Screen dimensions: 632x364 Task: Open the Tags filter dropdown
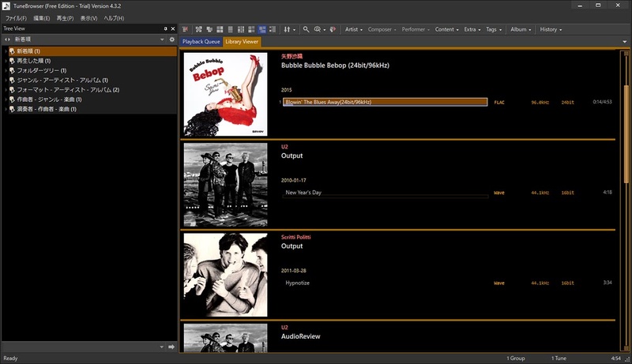pos(494,29)
